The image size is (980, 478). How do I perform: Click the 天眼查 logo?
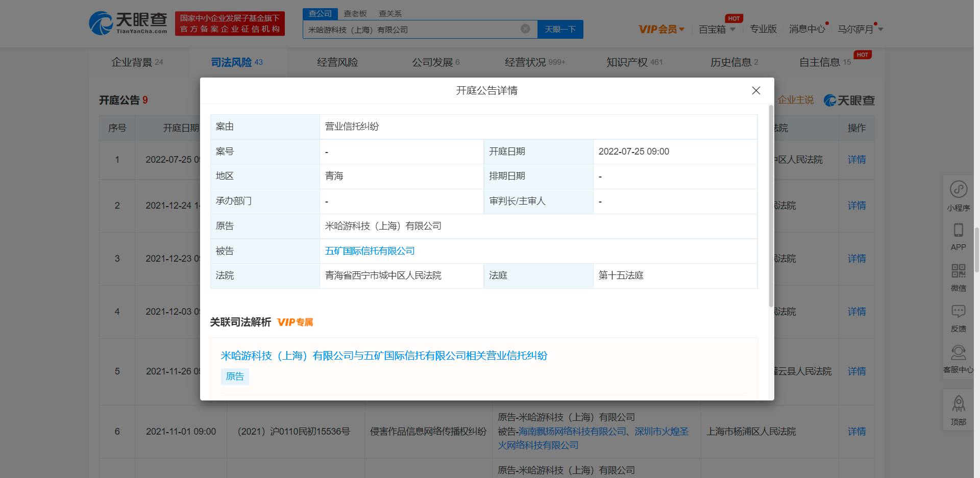128,23
